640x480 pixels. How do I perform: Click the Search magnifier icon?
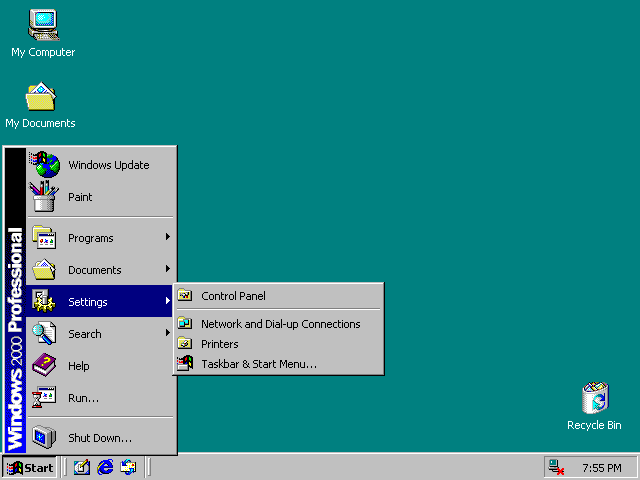click(44, 333)
